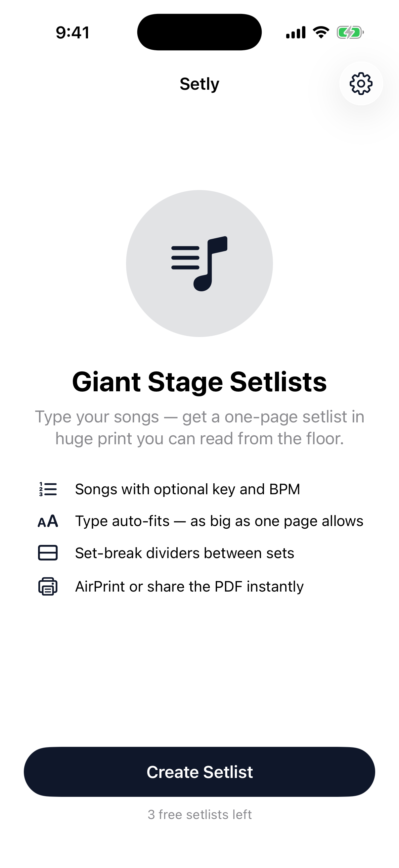Tap the gray circle app logo

[x=199, y=264]
